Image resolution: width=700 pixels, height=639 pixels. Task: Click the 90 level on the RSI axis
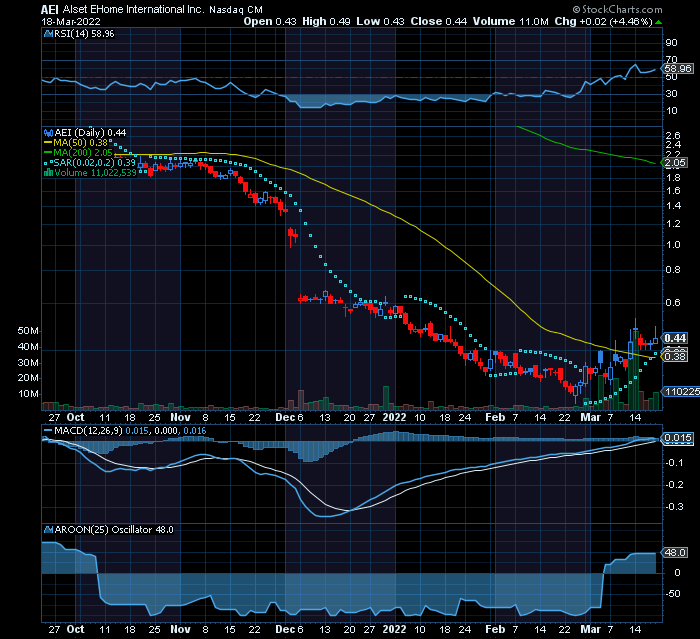(x=671, y=43)
